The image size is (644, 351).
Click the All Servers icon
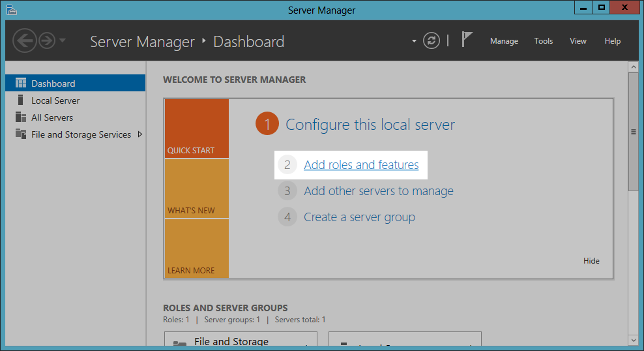21,117
